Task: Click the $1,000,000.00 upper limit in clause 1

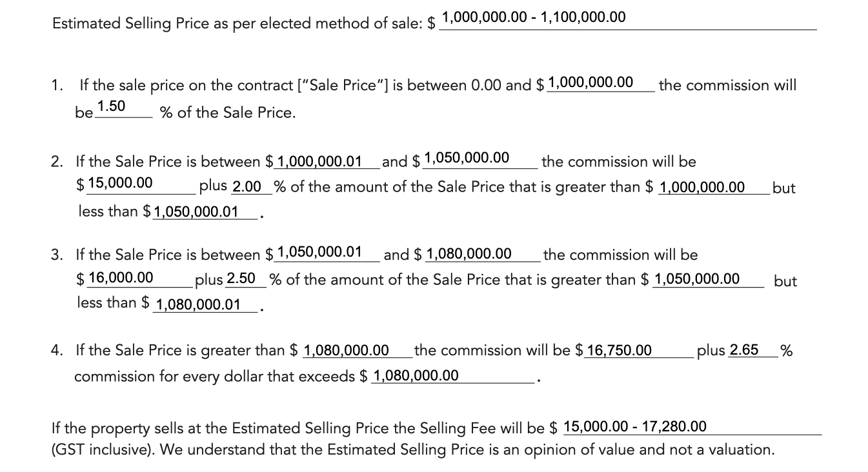Action: point(600,83)
